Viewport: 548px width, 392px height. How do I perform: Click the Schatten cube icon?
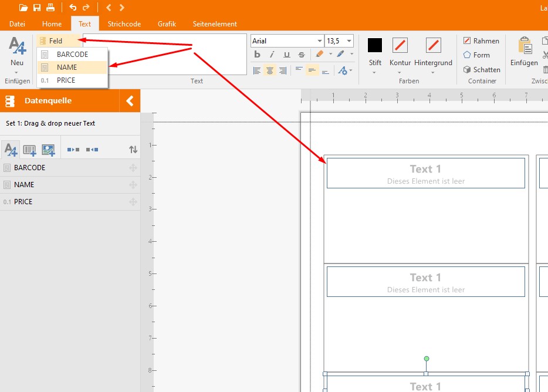[467, 69]
